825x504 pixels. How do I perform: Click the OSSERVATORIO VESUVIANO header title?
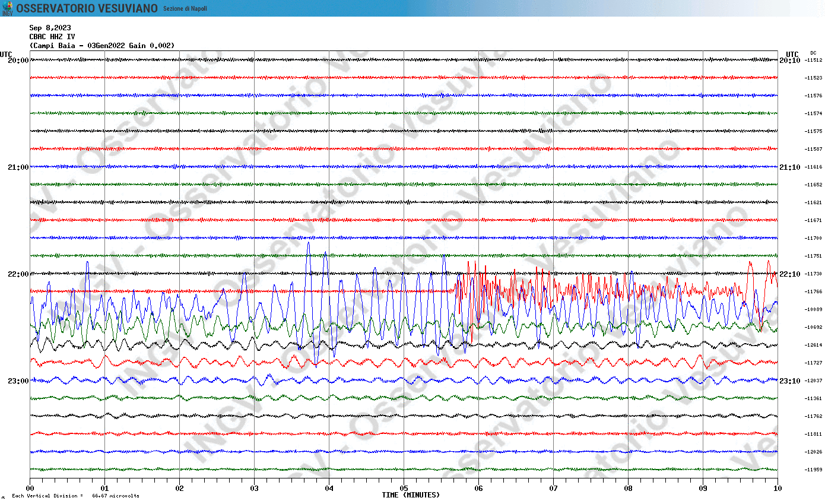click(87, 8)
